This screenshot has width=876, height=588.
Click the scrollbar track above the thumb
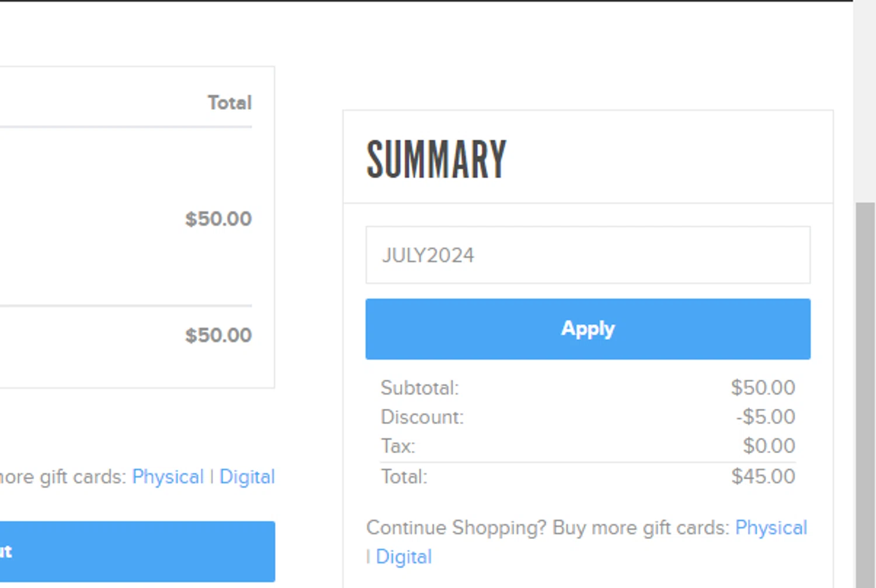[x=864, y=99]
